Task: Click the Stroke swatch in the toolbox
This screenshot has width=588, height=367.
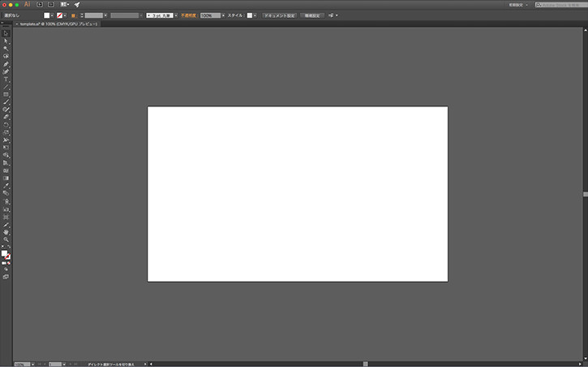Action: (x=7, y=257)
